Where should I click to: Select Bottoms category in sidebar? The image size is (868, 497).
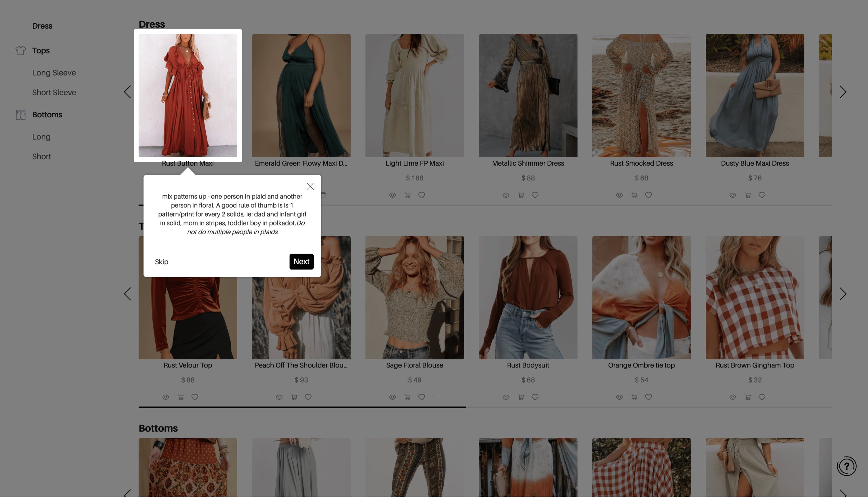pyautogui.click(x=47, y=115)
